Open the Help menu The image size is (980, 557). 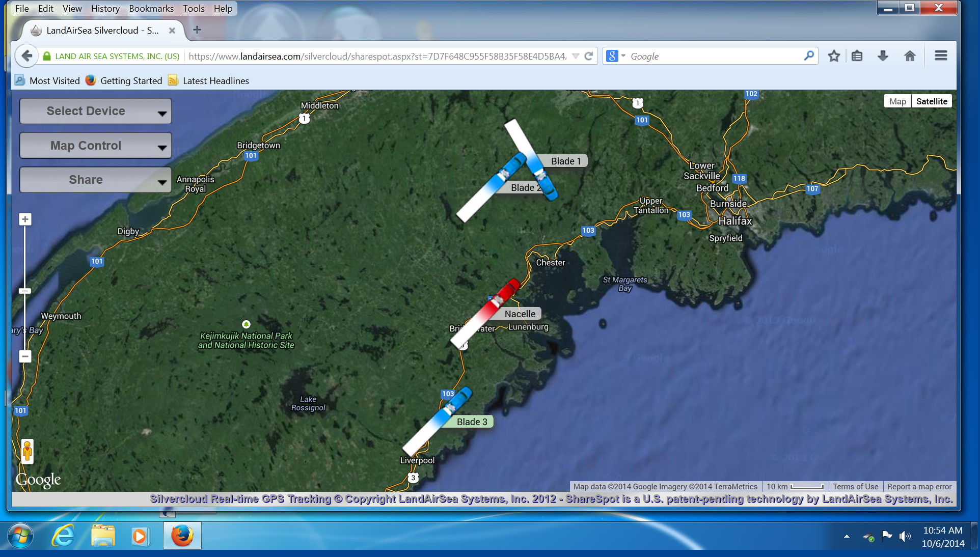click(223, 8)
